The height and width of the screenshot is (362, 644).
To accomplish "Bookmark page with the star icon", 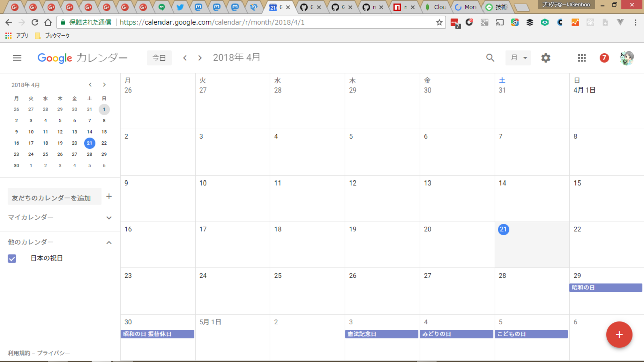I will click(x=439, y=22).
